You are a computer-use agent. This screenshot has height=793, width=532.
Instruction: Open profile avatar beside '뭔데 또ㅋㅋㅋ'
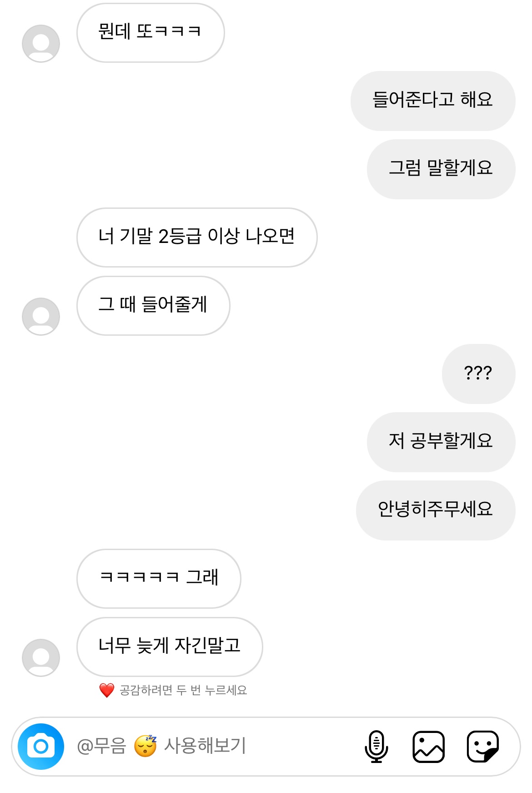pyautogui.click(x=41, y=44)
